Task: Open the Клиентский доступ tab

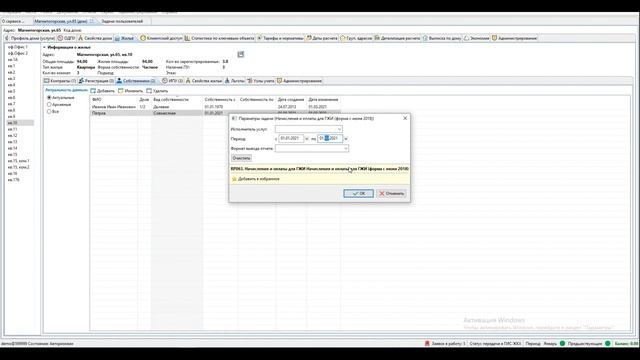Action: pyautogui.click(x=161, y=38)
